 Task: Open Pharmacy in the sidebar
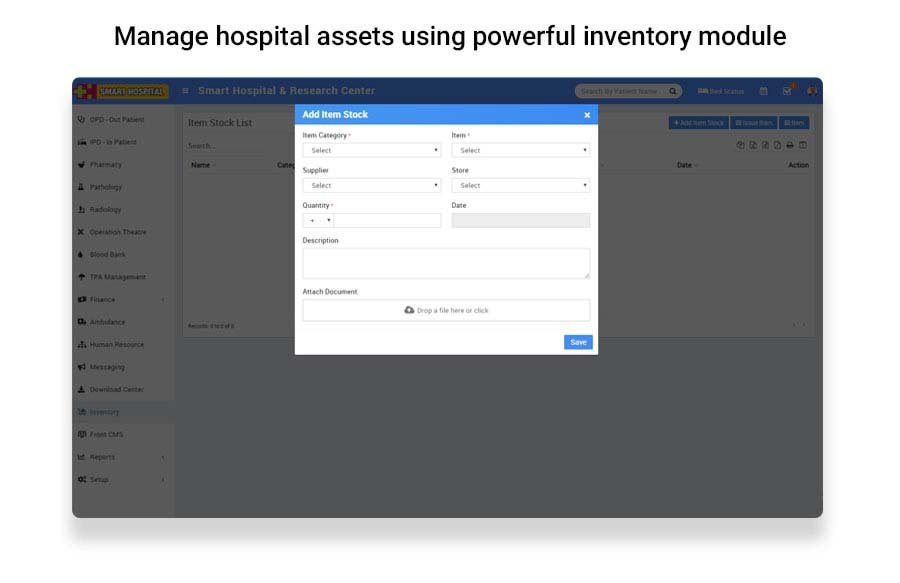pos(105,165)
